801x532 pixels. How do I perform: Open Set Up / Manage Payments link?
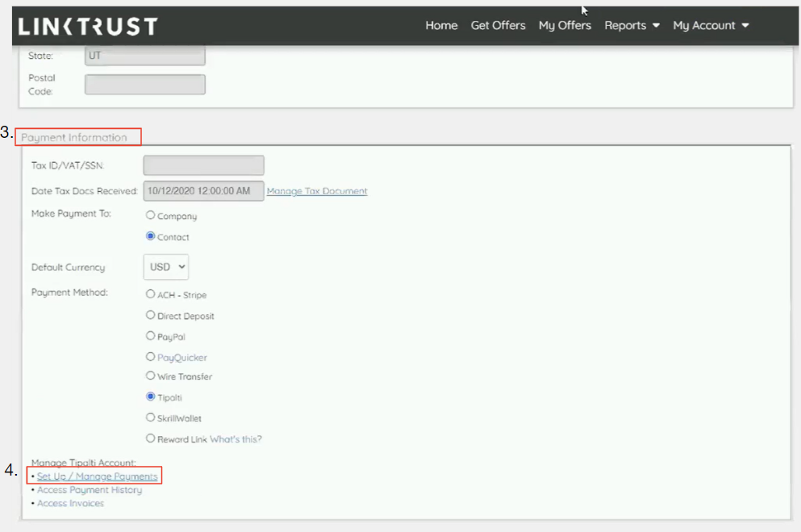click(x=97, y=477)
